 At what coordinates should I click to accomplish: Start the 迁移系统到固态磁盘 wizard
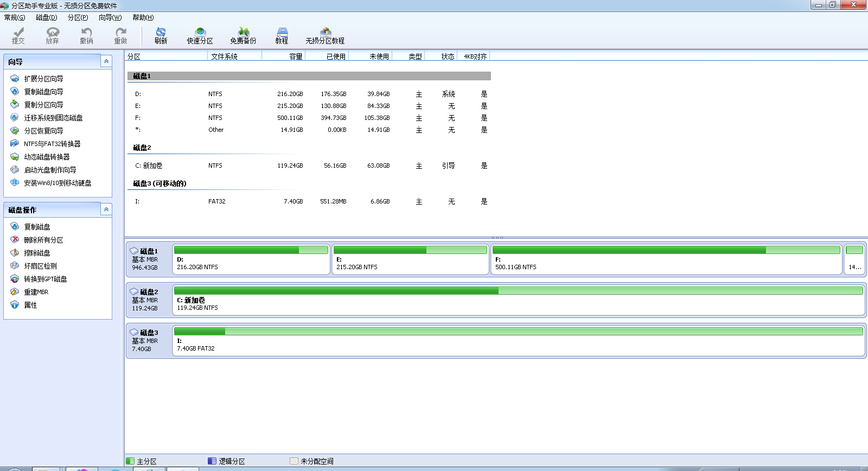coord(53,118)
